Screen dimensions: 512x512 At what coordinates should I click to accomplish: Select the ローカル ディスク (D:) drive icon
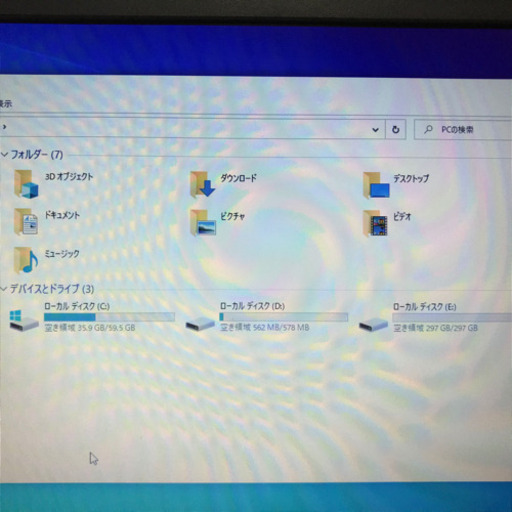200,323
